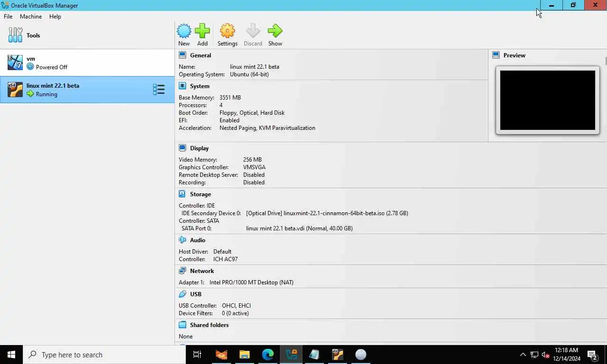The image size is (607, 364).
Task: Click the Storage section disk icon
Action: point(183,194)
